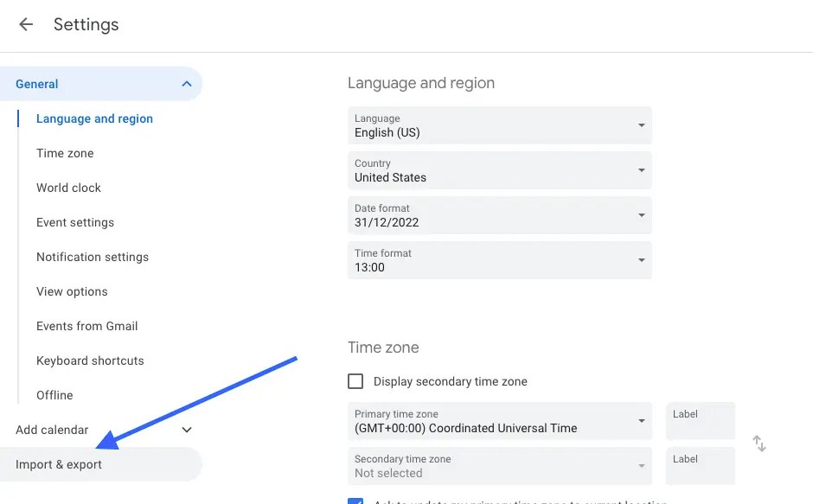The image size is (813, 504).
Task: Open Keyboard shortcuts in the sidebar
Action: click(x=90, y=360)
